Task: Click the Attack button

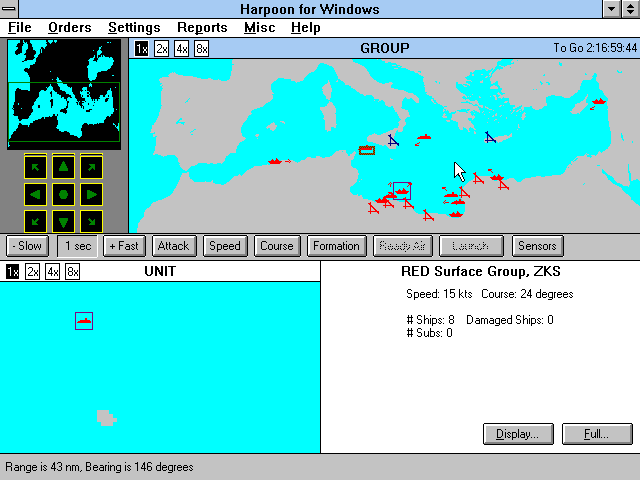Action: [x=174, y=246]
